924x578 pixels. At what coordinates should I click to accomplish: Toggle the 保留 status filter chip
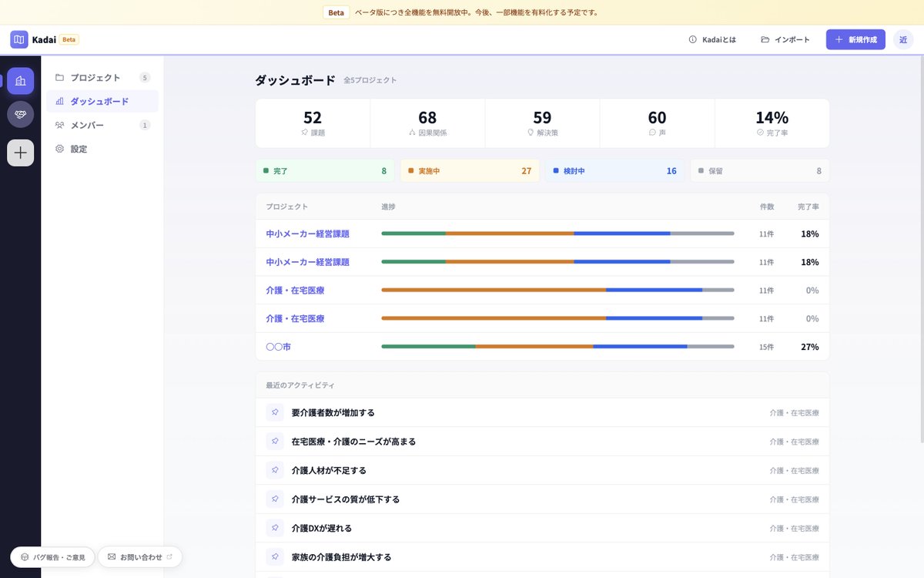tap(759, 170)
